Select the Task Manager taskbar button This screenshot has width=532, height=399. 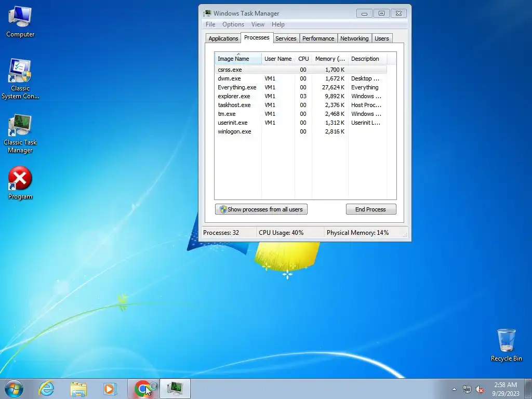(x=175, y=389)
